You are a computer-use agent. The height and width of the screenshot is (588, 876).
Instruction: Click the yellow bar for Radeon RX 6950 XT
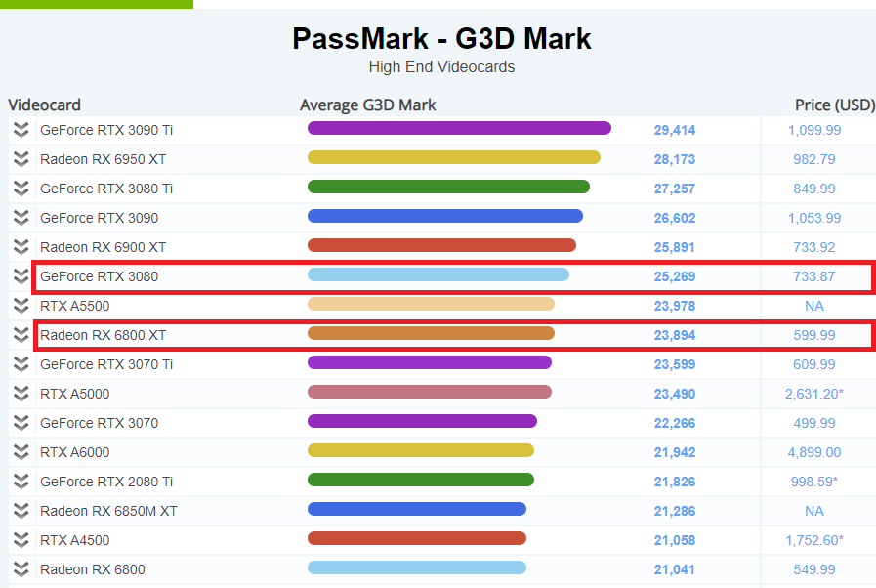pyautogui.click(x=454, y=157)
